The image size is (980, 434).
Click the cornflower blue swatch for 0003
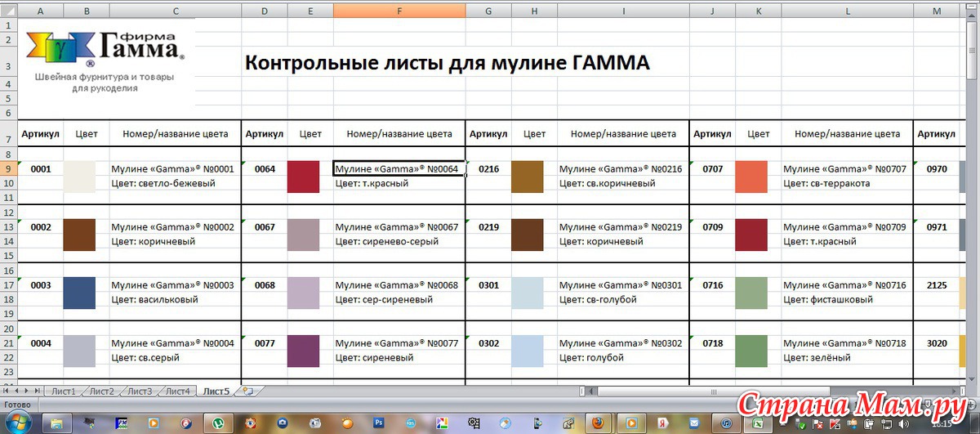click(x=79, y=293)
